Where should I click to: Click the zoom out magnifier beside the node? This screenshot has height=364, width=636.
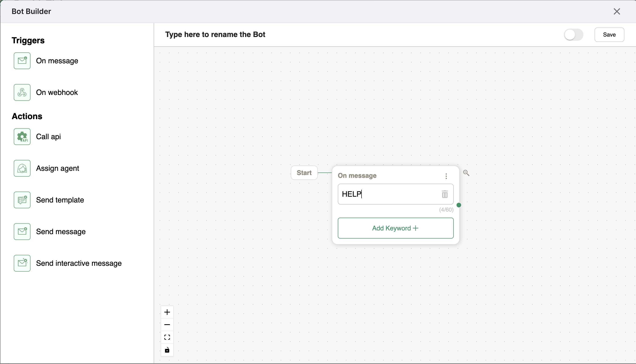point(467,173)
